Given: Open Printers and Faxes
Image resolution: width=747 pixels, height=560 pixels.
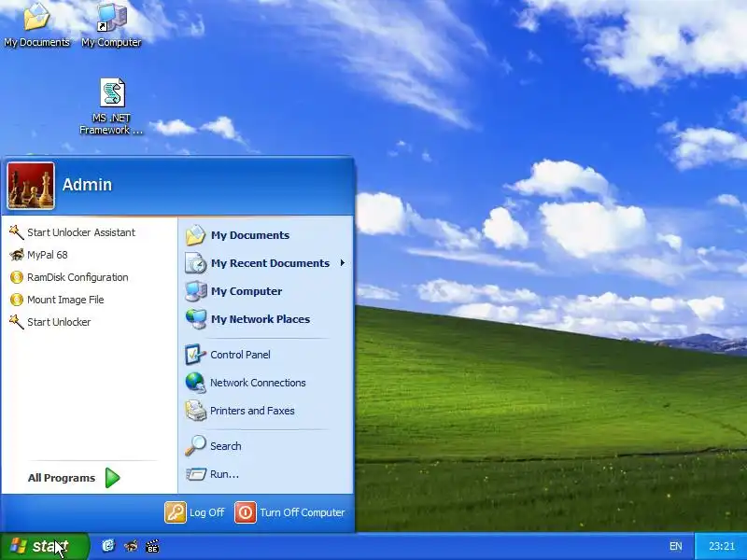Looking at the screenshot, I should 266,411.
